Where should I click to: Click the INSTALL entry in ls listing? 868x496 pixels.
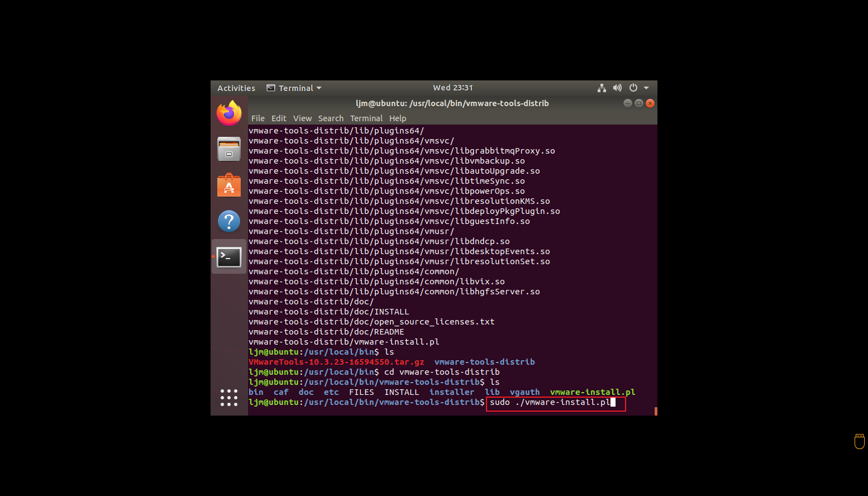tap(402, 392)
